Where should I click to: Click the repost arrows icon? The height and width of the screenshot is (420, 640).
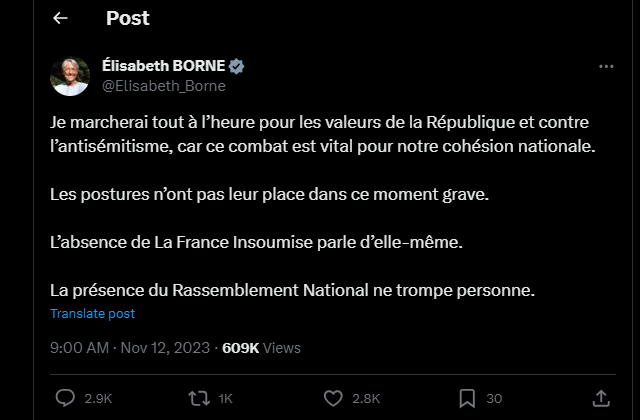coord(198,398)
